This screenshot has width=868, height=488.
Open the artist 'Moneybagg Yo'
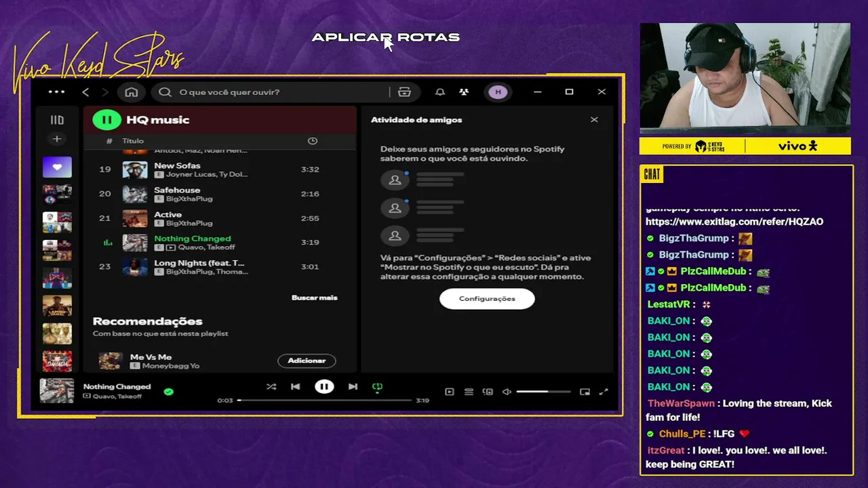pyautogui.click(x=170, y=366)
